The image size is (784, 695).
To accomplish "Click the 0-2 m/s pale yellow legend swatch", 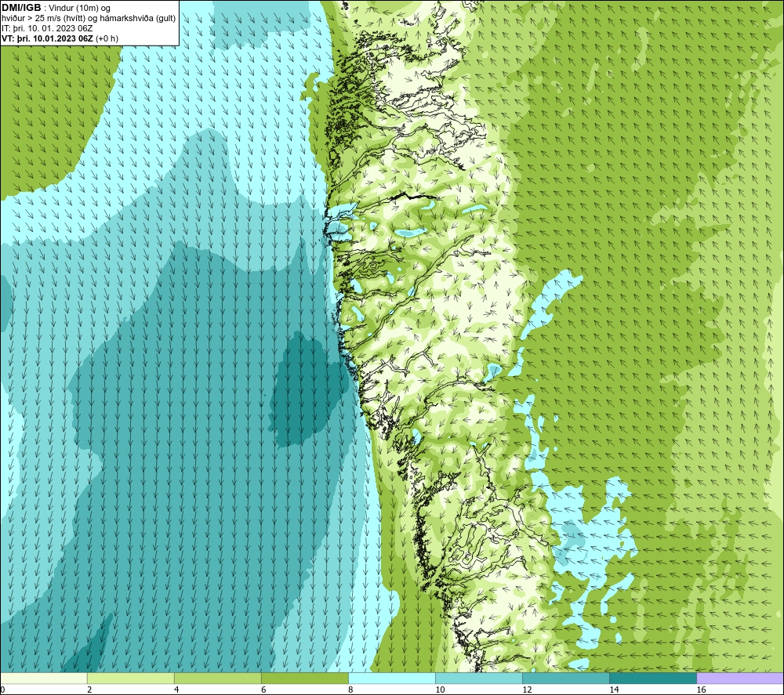I will point(44,678).
